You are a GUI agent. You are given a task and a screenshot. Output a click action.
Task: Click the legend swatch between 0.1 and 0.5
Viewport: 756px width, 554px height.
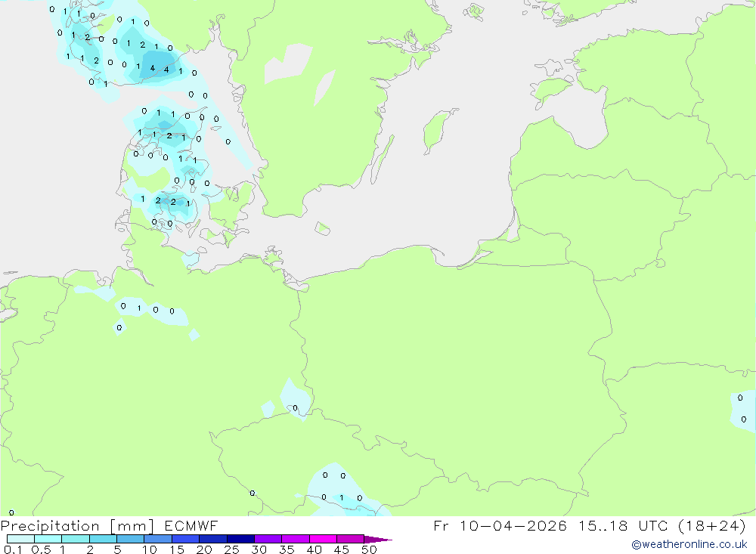20,539
